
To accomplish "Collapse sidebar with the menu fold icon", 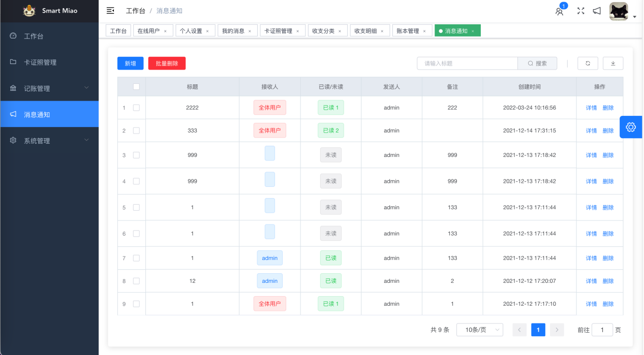I will [x=110, y=11].
